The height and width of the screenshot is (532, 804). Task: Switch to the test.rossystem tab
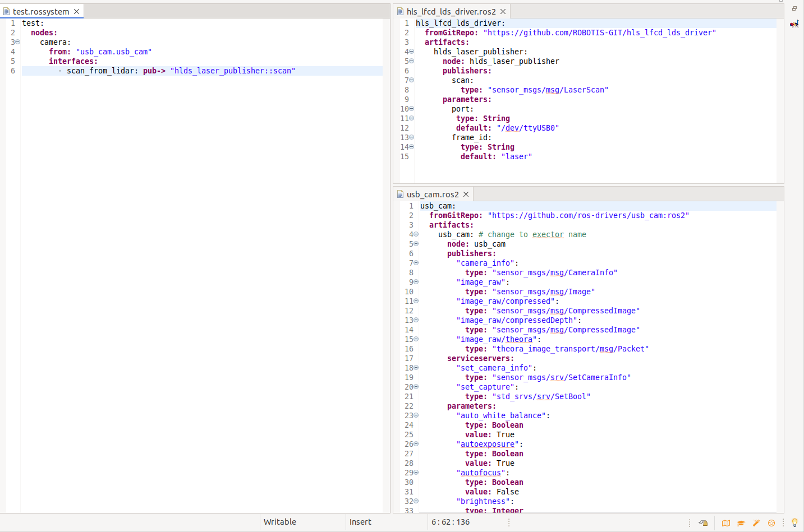point(41,11)
